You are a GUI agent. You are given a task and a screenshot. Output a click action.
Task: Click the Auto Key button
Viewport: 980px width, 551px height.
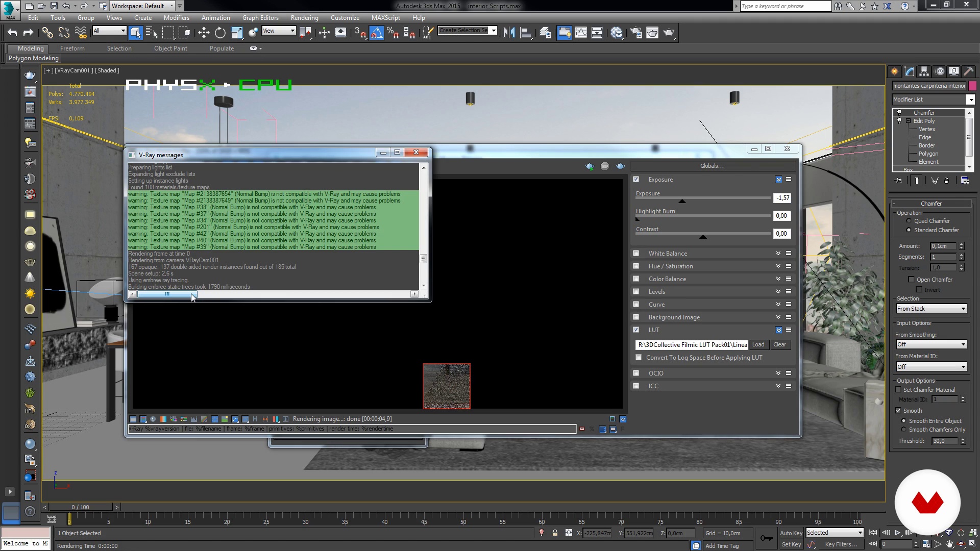791,533
